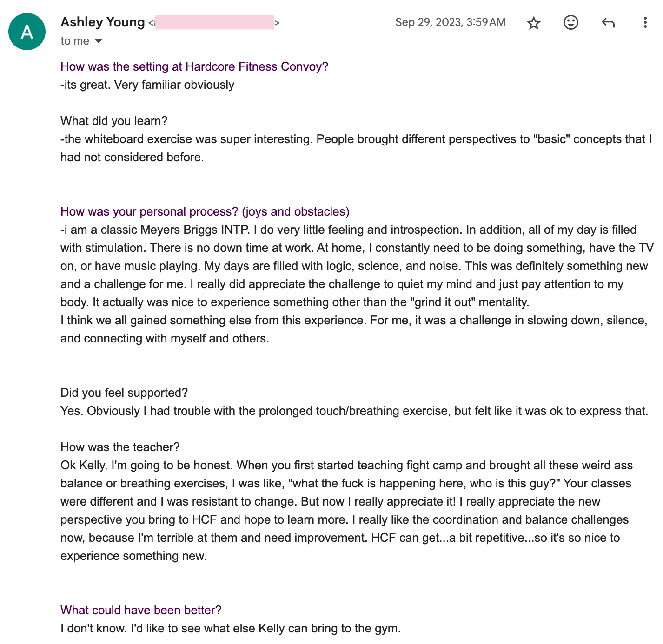
Task: Click heading "What could have been better?"
Action: 141,610
